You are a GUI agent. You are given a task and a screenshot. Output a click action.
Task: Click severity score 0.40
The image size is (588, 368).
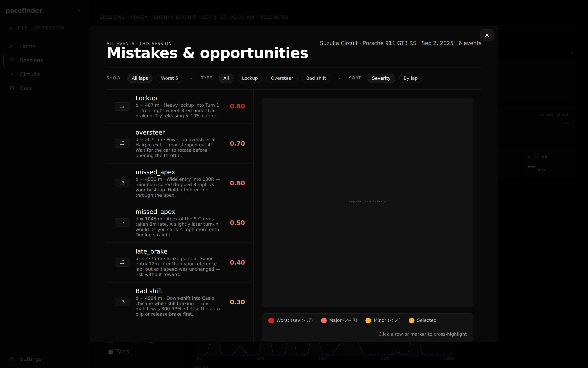click(237, 262)
